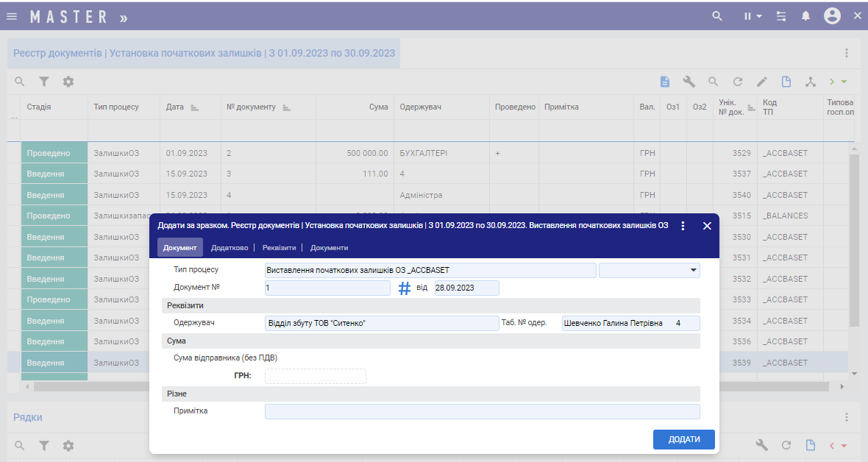Screen dimensions: 868x462
Task: Click the hash auto-number icon
Action: click(x=405, y=288)
